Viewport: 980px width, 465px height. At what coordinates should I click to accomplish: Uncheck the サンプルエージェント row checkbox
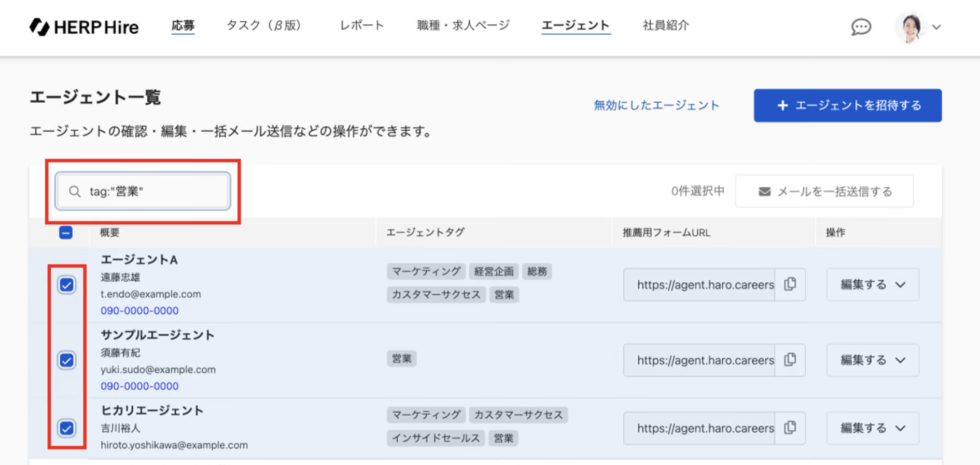point(66,360)
